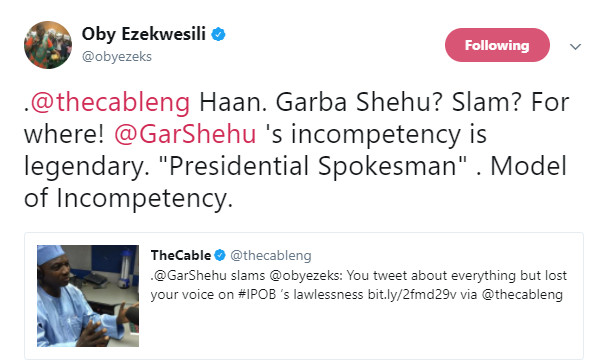Image resolution: width=592 pixels, height=364 pixels.
Task: Click @thecableng handle in quoted tweet header
Action: click(271, 256)
